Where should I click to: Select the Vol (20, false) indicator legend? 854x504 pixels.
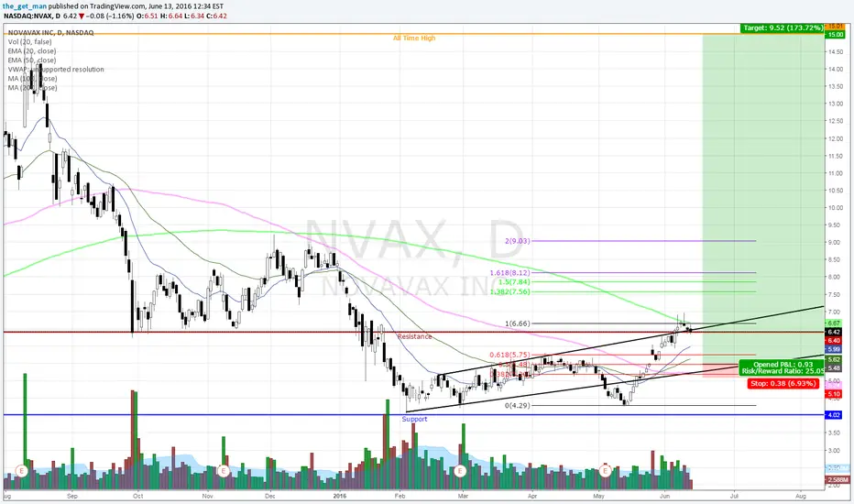30,42
